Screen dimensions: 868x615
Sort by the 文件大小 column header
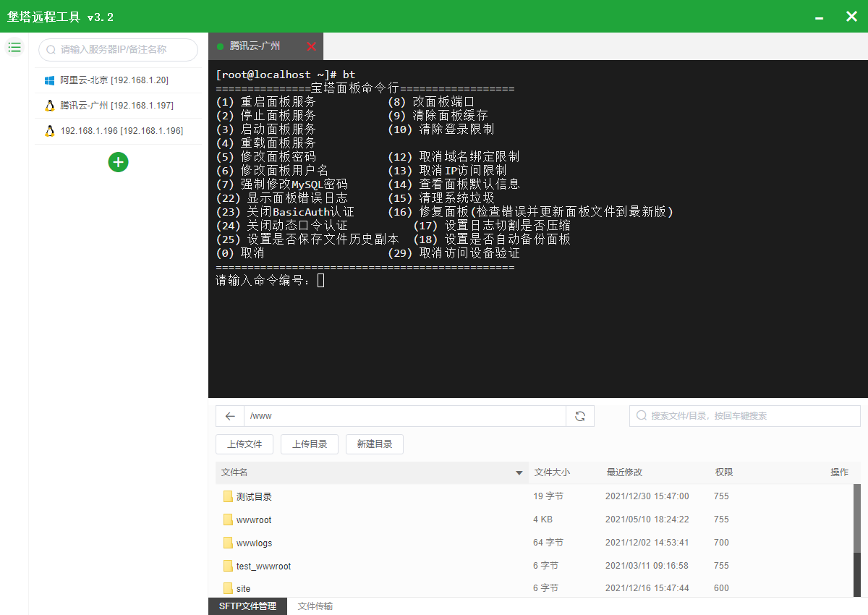[552, 472]
